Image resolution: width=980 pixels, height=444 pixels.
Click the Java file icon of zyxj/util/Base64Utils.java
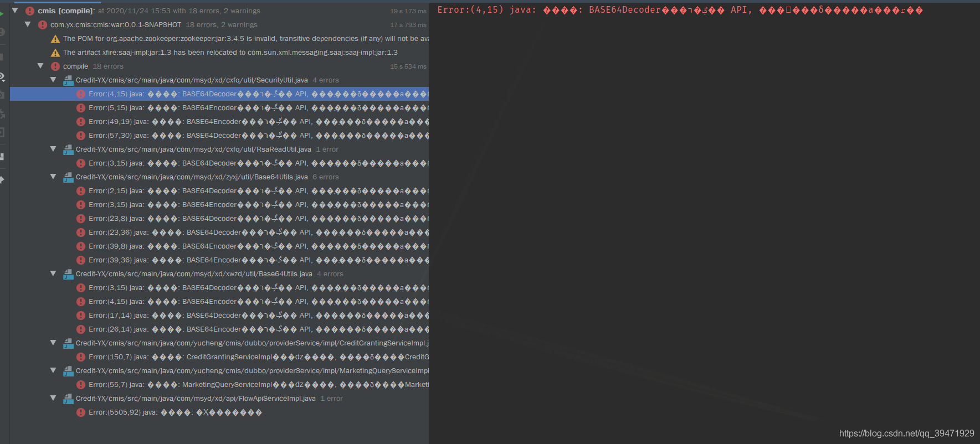tap(68, 177)
